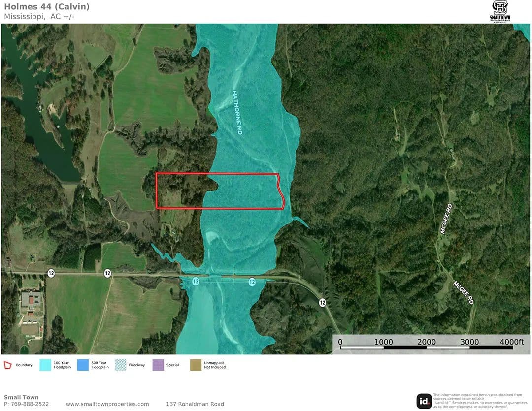This screenshot has width=532, height=411.
Task: Click the red Boundary legend icon
Action: (8, 365)
